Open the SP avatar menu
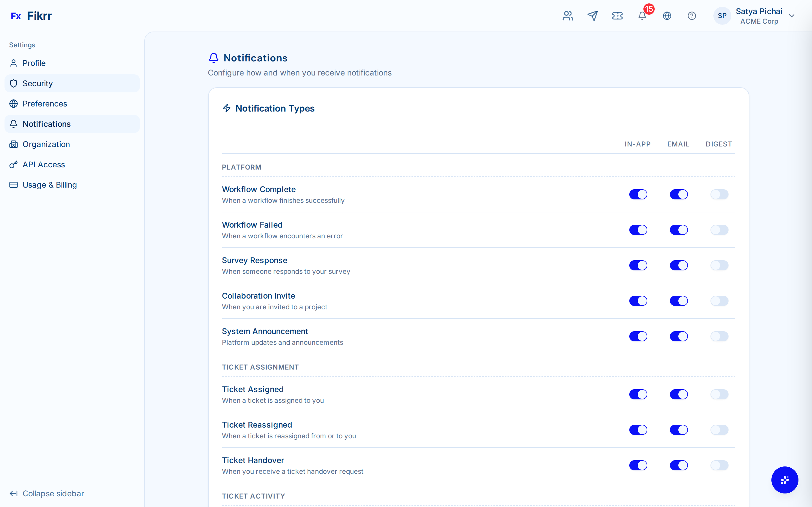Image resolution: width=812 pixels, height=507 pixels. tap(722, 16)
